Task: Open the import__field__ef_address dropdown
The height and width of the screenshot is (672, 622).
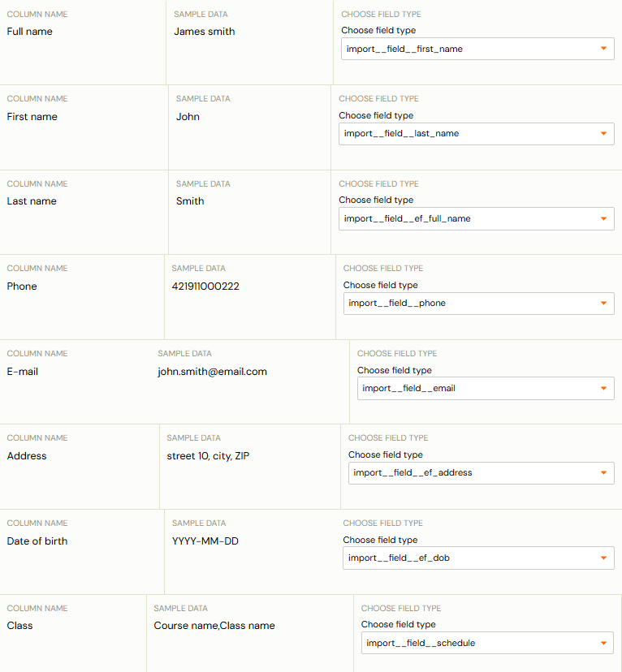Action: 481,473
